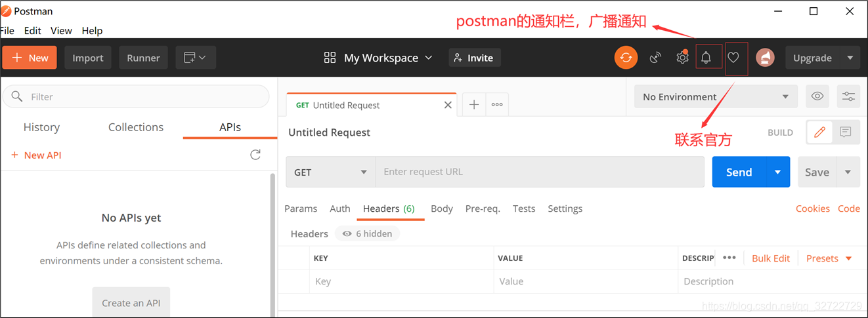Screen dimensions: 868x318
Task: Open the Cookies link
Action: click(812, 209)
